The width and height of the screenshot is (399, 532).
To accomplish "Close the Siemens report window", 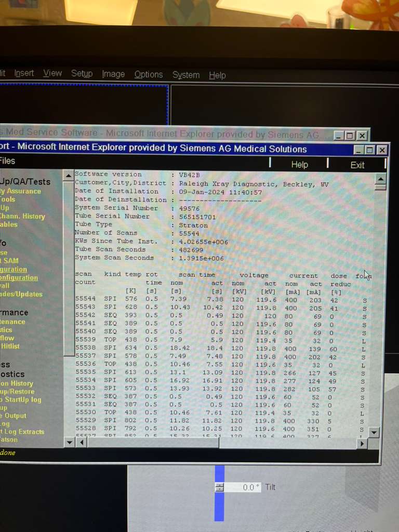I will tap(382, 150).
